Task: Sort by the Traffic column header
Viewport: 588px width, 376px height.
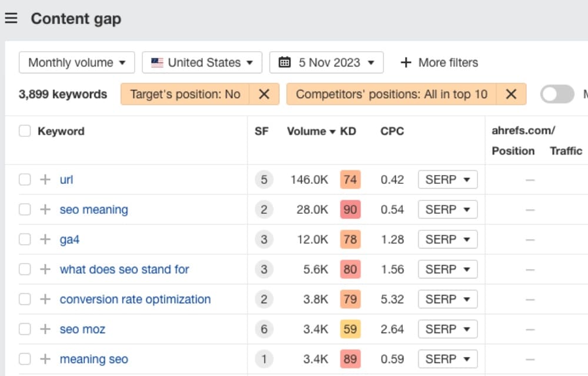Action: [x=566, y=151]
